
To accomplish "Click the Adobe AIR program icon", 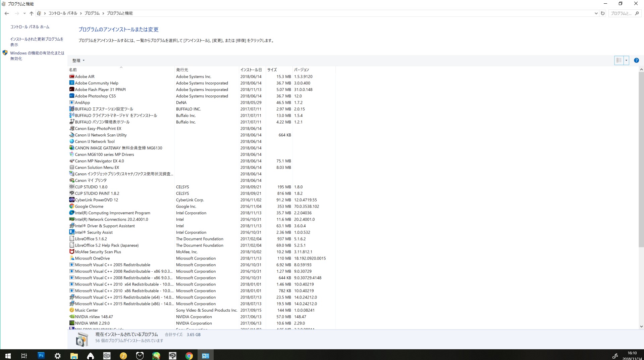I will point(71,77).
